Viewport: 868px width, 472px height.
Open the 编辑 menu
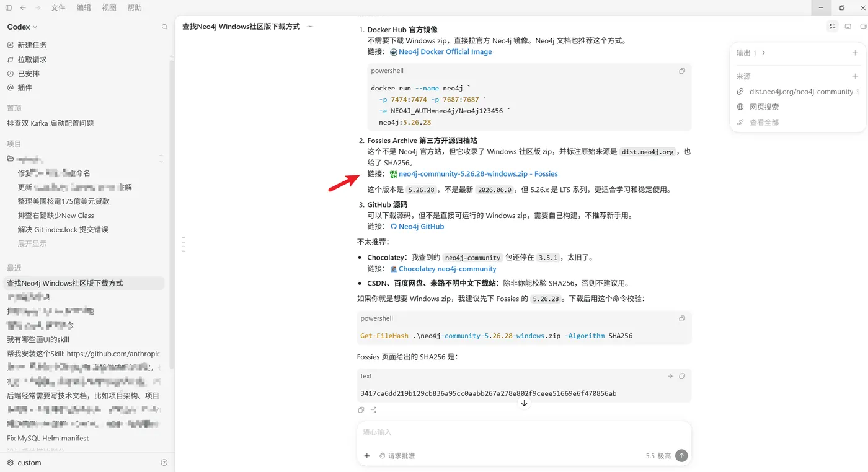point(84,8)
